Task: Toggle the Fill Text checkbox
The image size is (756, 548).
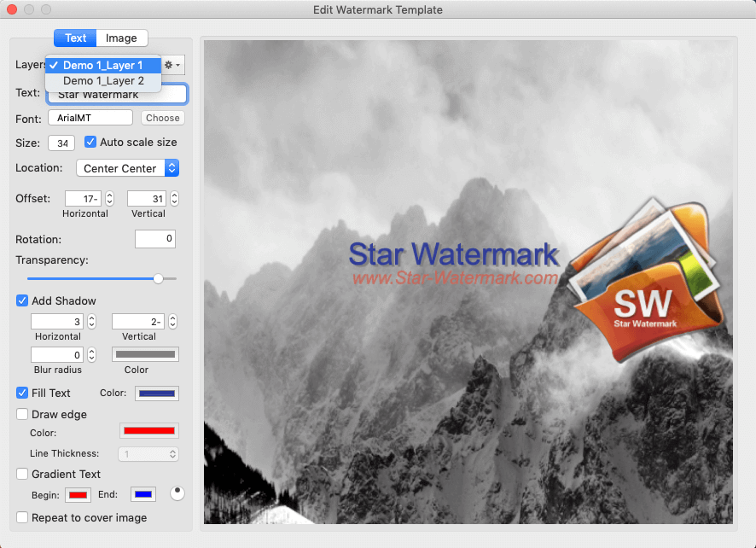Action: pos(22,393)
